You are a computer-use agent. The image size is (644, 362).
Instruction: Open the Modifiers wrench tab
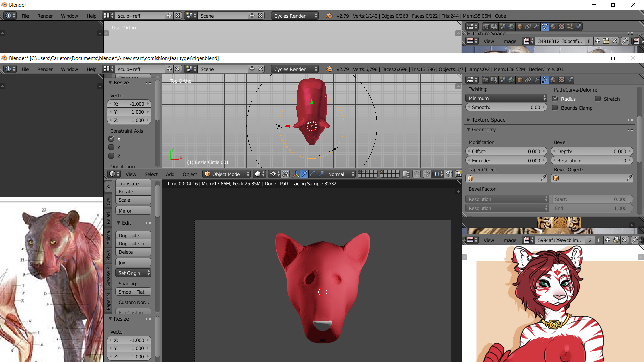pyautogui.click(x=536, y=80)
